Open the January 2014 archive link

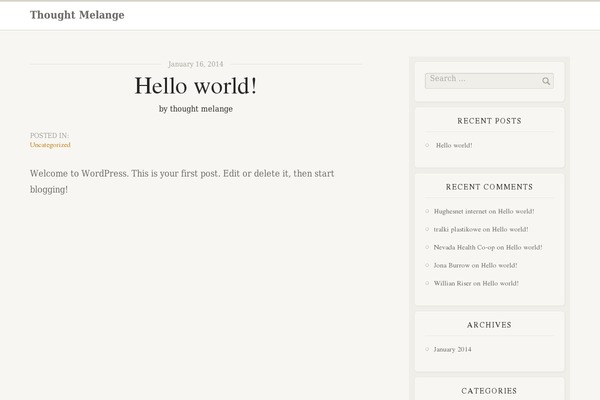[452, 349]
